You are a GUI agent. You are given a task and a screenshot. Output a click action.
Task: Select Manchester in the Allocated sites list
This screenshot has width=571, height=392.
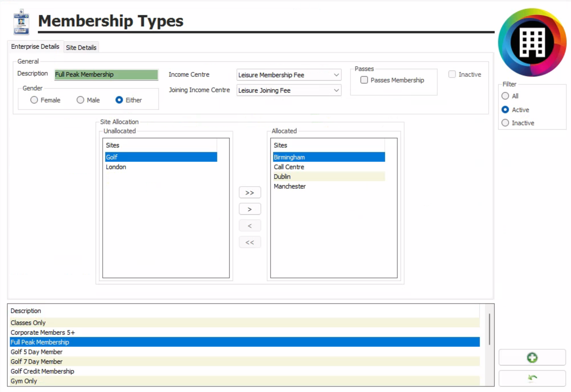329,186
